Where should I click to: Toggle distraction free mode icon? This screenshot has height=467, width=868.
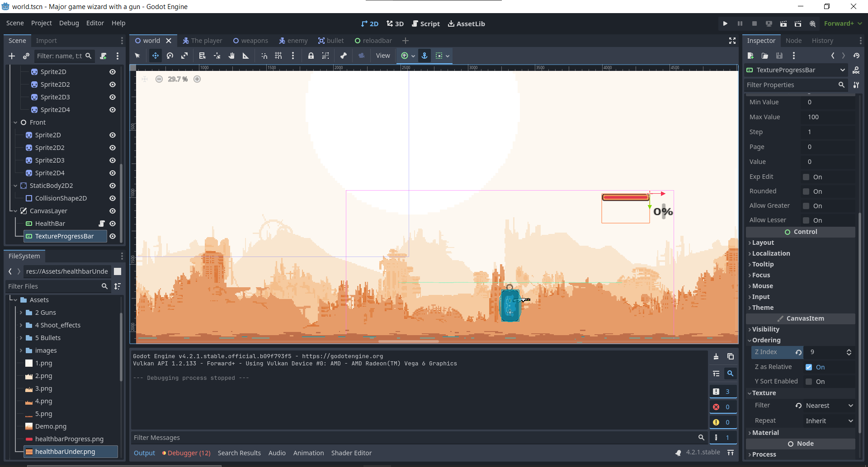732,41
